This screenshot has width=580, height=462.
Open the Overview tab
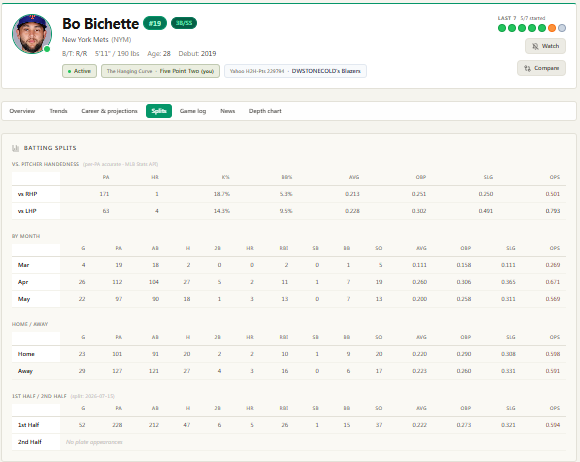point(22,111)
